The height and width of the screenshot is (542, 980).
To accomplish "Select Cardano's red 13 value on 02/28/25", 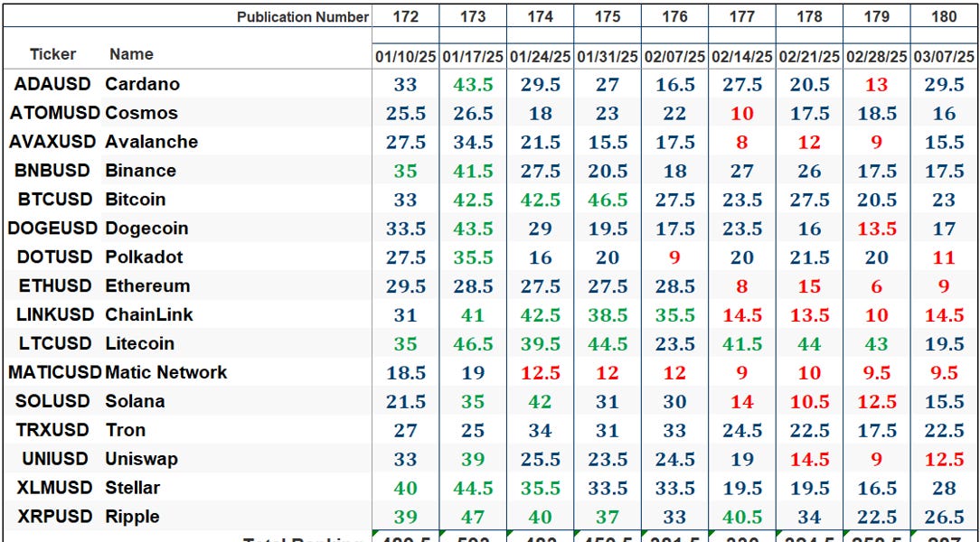I will tap(876, 84).
